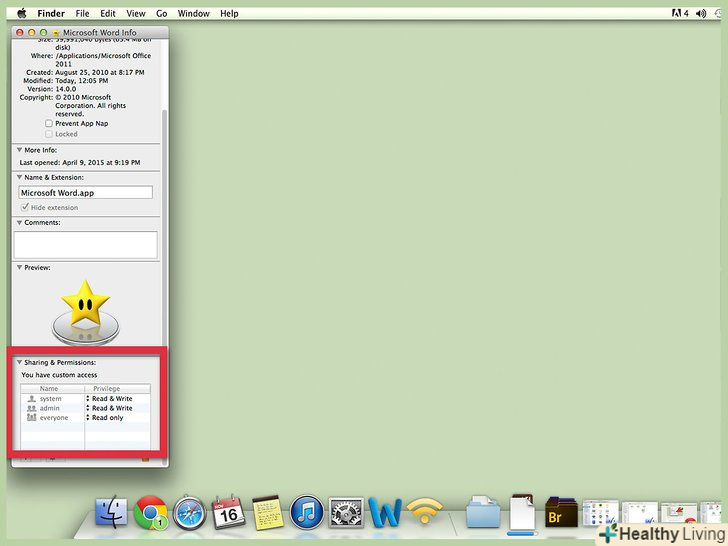Collapse the Preview section
Image resolution: width=728 pixels, height=546 pixels.
coord(20,267)
